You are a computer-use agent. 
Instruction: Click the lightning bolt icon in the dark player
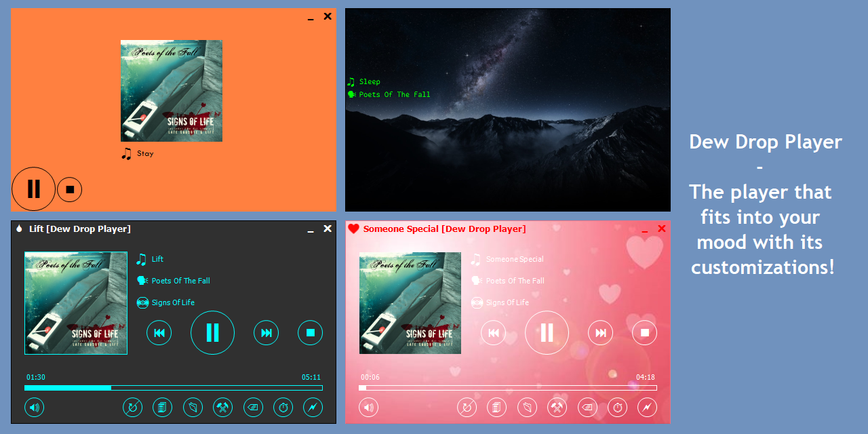(x=313, y=408)
